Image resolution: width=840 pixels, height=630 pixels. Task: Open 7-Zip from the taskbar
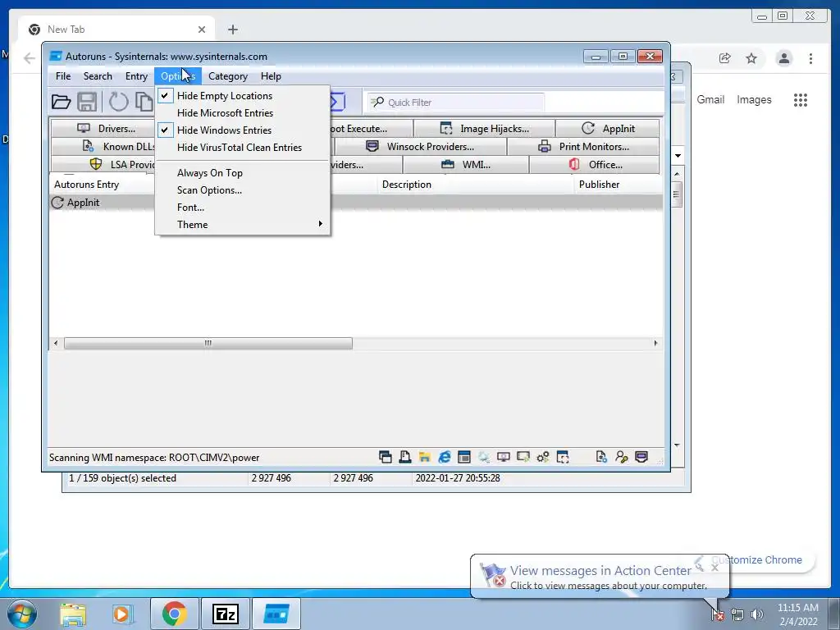point(225,614)
